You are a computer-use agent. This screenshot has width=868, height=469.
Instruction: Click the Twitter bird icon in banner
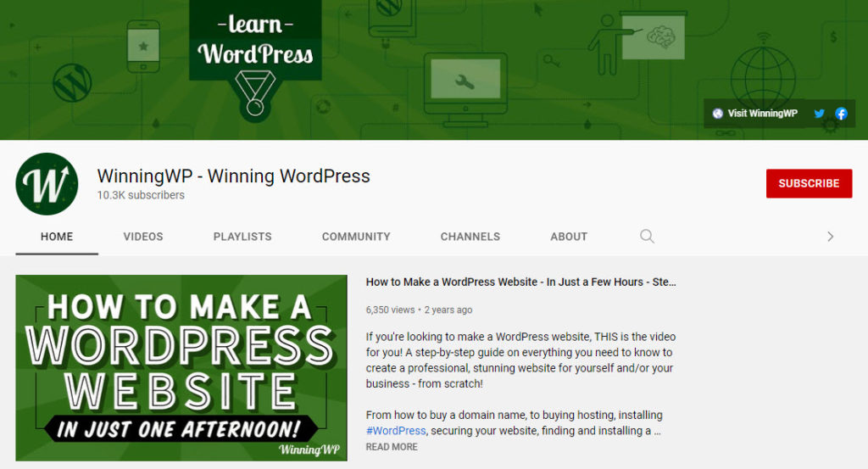click(820, 114)
